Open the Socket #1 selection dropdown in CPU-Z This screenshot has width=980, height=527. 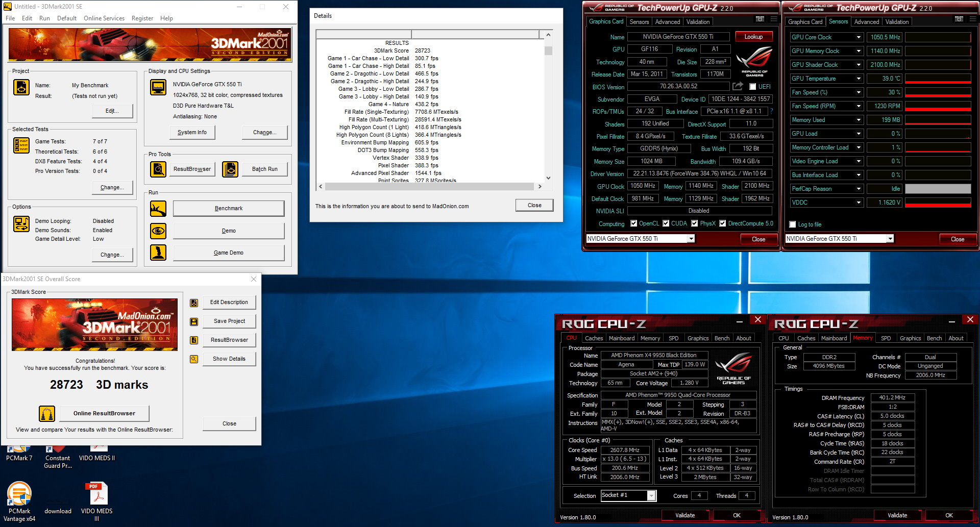pyautogui.click(x=651, y=495)
